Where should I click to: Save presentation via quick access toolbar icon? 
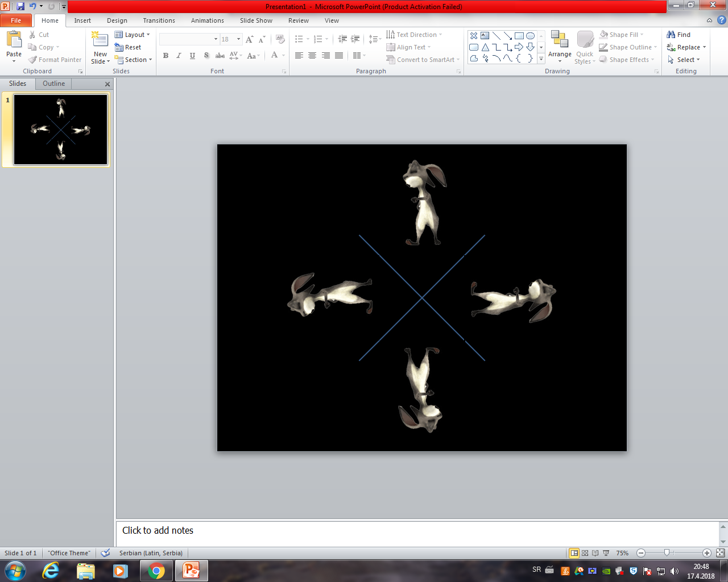(20, 6)
